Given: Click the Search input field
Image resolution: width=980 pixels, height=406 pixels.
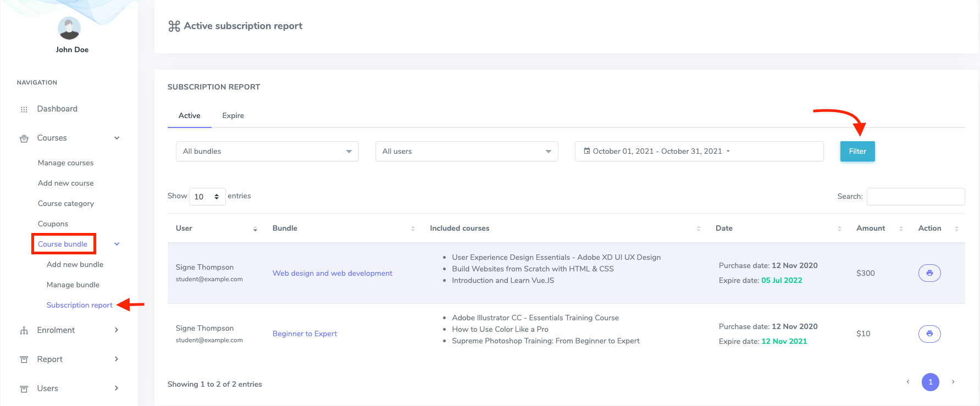Looking at the screenshot, I should pyautogui.click(x=915, y=197).
